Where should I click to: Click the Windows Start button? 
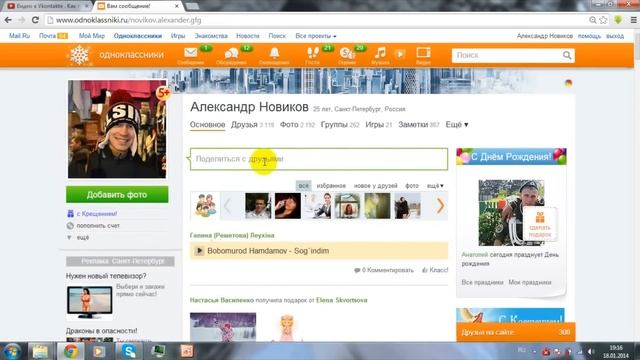tap(11, 351)
